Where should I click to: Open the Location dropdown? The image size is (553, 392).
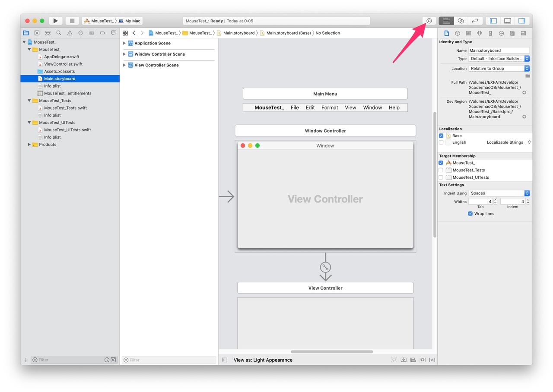499,69
